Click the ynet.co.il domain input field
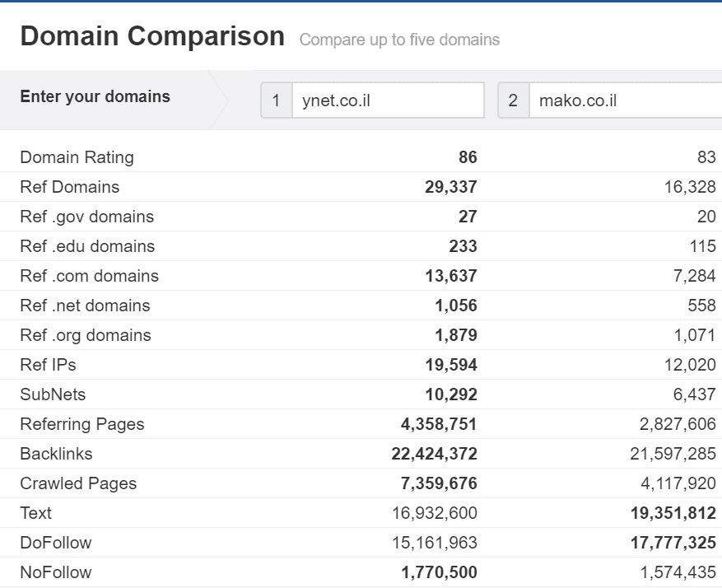This screenshot has width=722, height=588. [x=388, y=100]
